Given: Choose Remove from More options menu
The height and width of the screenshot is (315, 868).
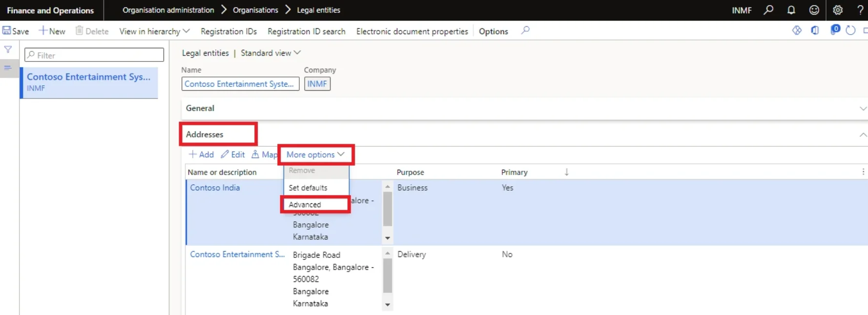Looking at the screenshot, I should 316,171.
